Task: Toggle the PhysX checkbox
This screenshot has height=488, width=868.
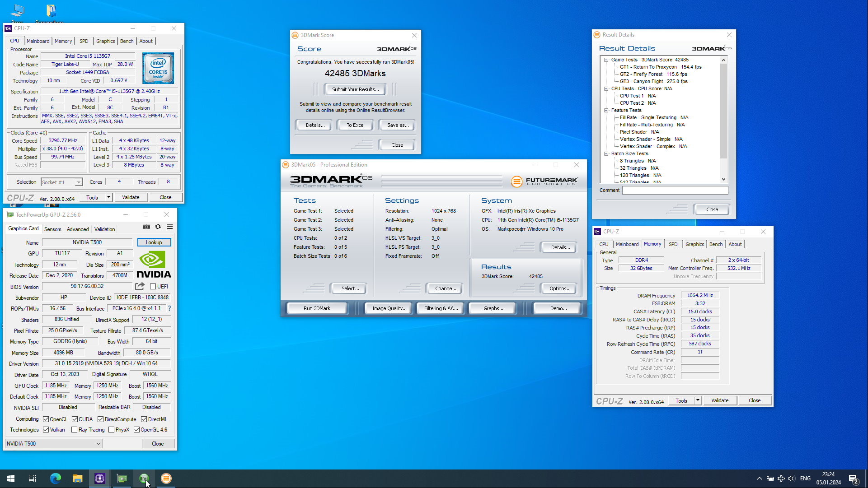Action: click(112, 430)
